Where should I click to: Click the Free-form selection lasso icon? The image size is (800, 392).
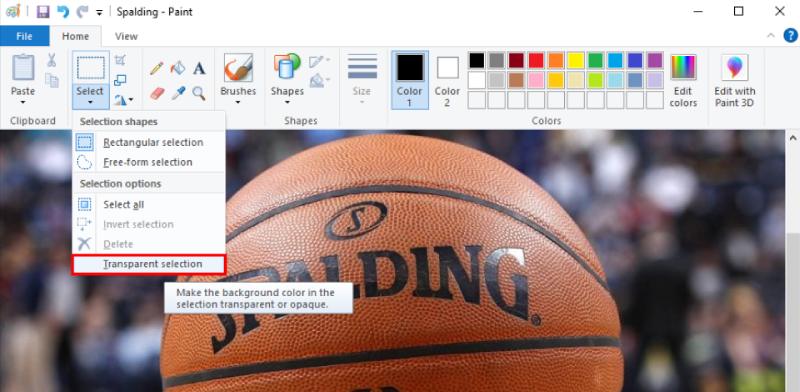click(85, 162)
